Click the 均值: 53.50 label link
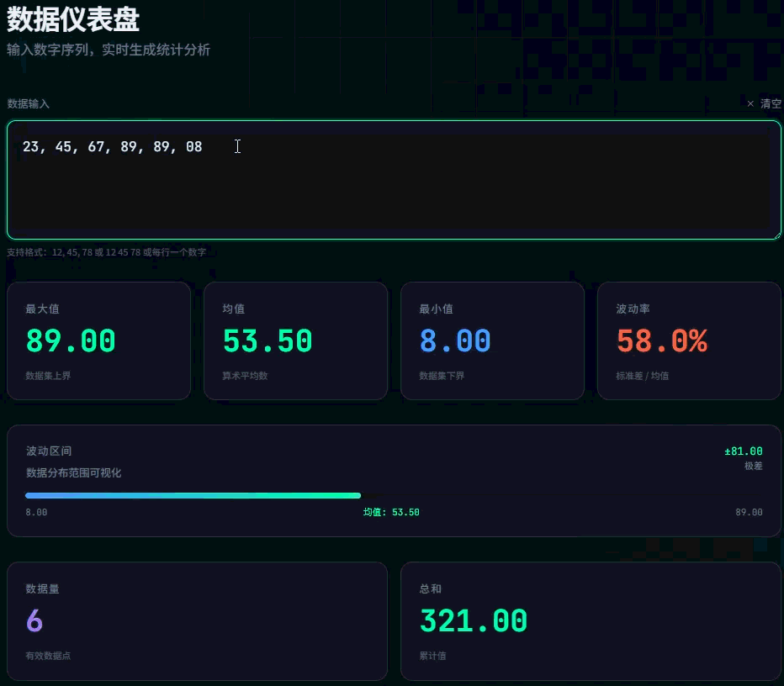Viewport: 784px width, 686px height. tap(392, 512)
